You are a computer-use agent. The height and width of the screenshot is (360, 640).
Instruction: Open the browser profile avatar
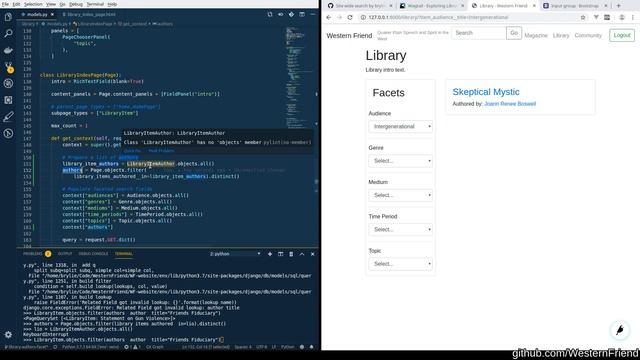point(622,18)
